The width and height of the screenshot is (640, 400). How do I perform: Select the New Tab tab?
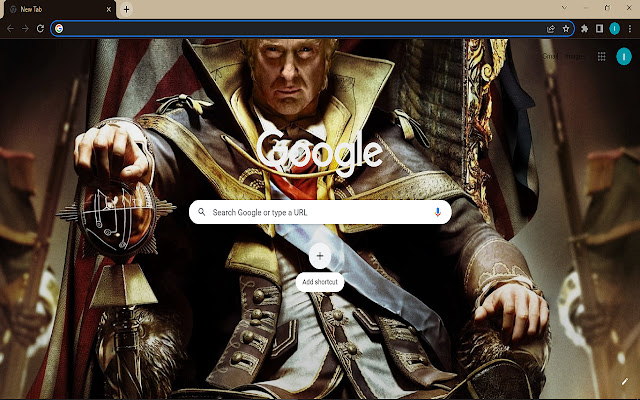[x=58, y=9]
